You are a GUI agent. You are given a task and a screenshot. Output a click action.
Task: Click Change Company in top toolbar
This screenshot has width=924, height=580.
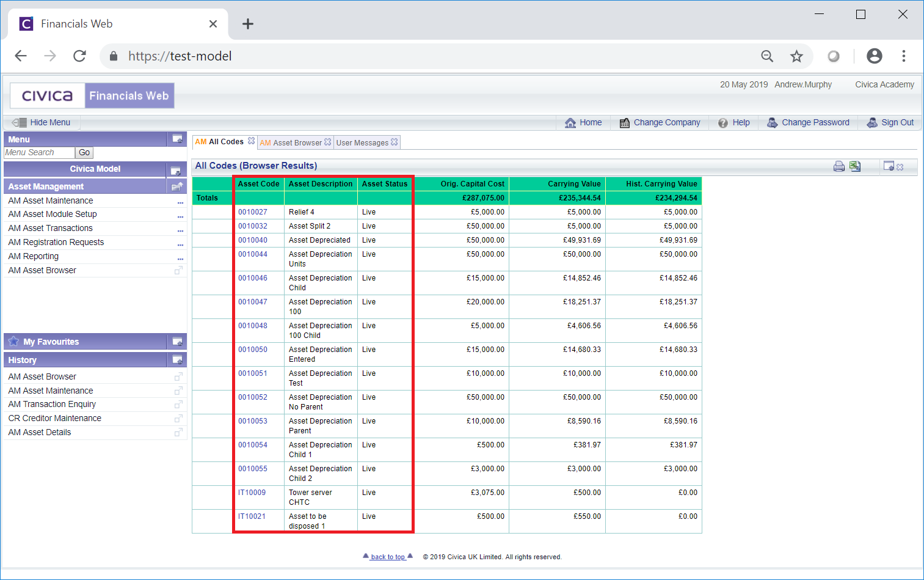[x=660, y=122]
